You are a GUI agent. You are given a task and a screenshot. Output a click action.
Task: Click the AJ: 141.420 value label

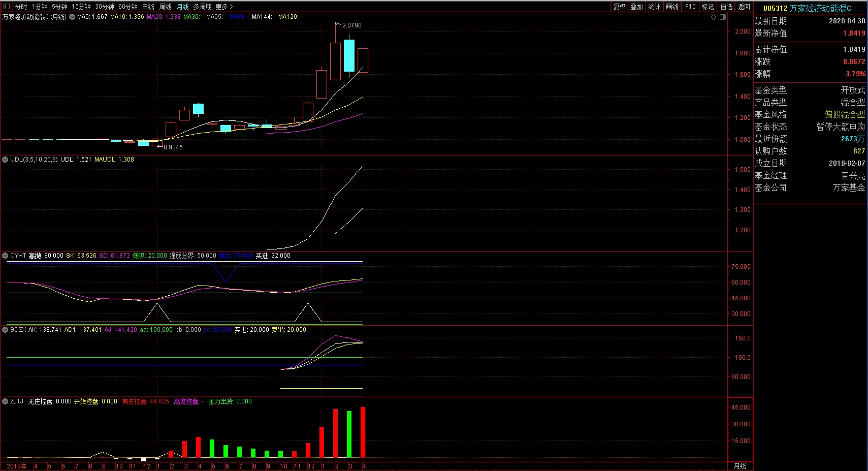tap(121, 330)
